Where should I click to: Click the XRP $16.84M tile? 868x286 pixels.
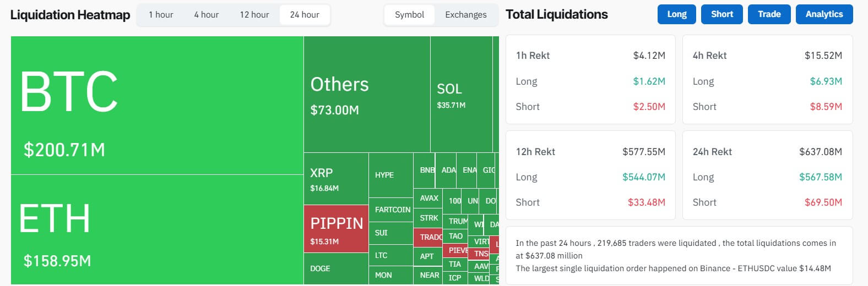click(x=335, y=179)
